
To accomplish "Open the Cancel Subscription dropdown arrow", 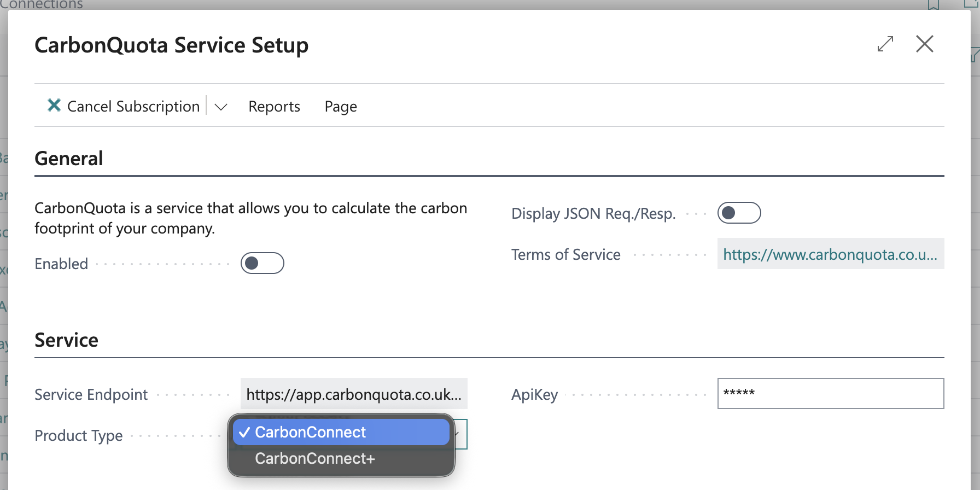I will (221, 107).
